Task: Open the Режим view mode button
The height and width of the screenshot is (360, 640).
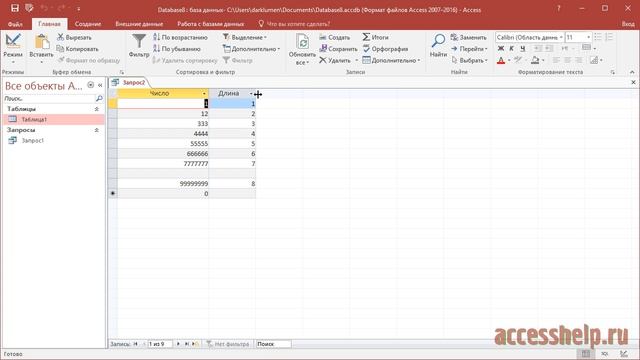Action: click(13, 48)
